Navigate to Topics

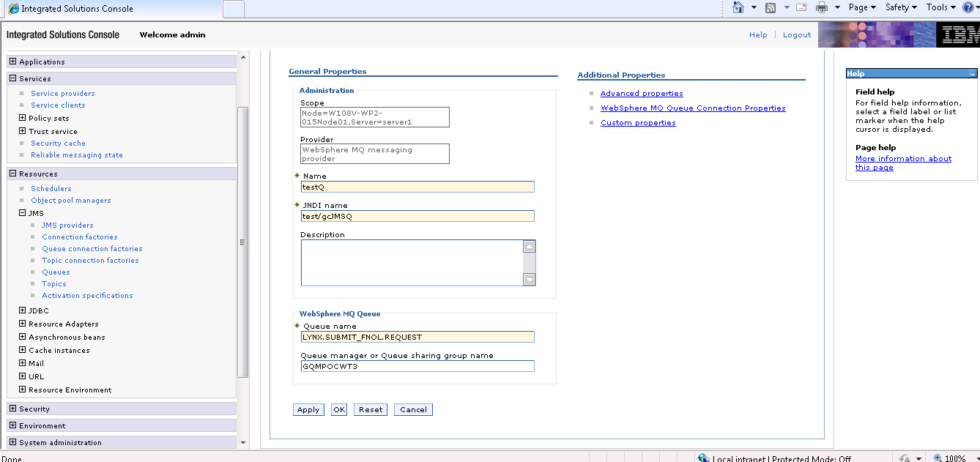coord(54,284)
